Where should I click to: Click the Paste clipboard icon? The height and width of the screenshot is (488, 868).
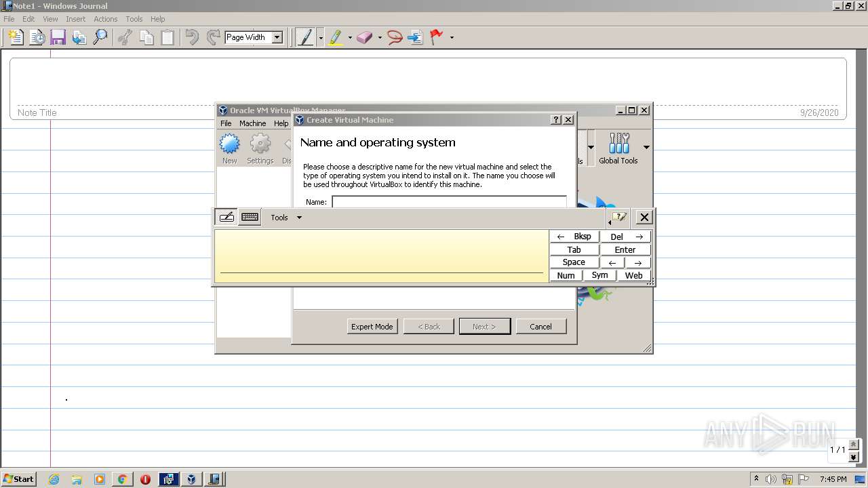[167, 37]
